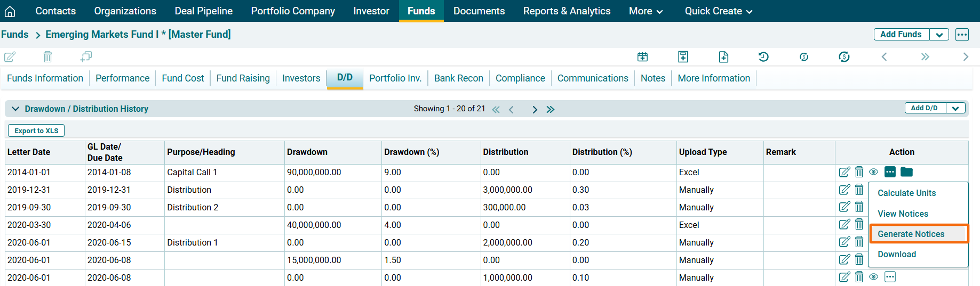This screenshot has width=980, height=286.
Task: Click the trash icon in the fund toolbar
Action: click(x=47, y=57)
